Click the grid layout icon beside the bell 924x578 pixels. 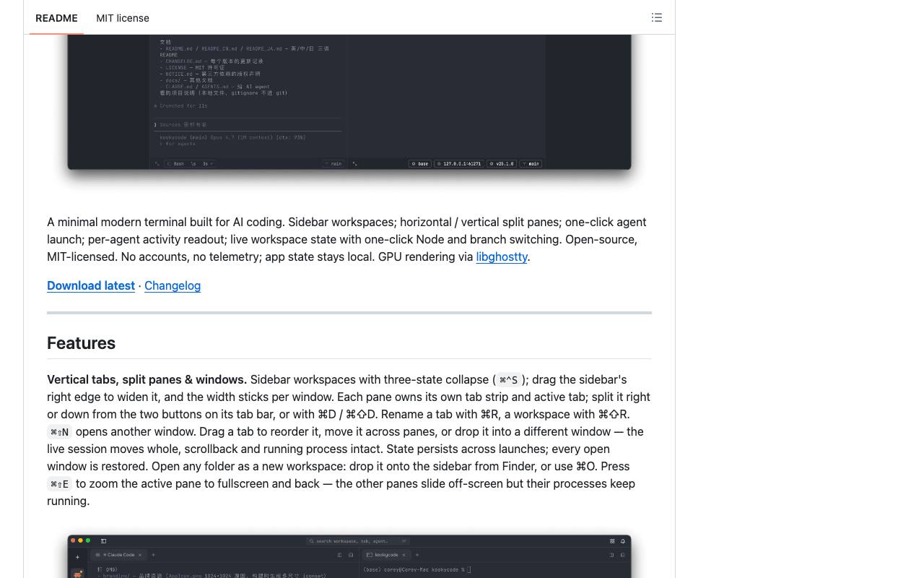click(x=612, y=540)
